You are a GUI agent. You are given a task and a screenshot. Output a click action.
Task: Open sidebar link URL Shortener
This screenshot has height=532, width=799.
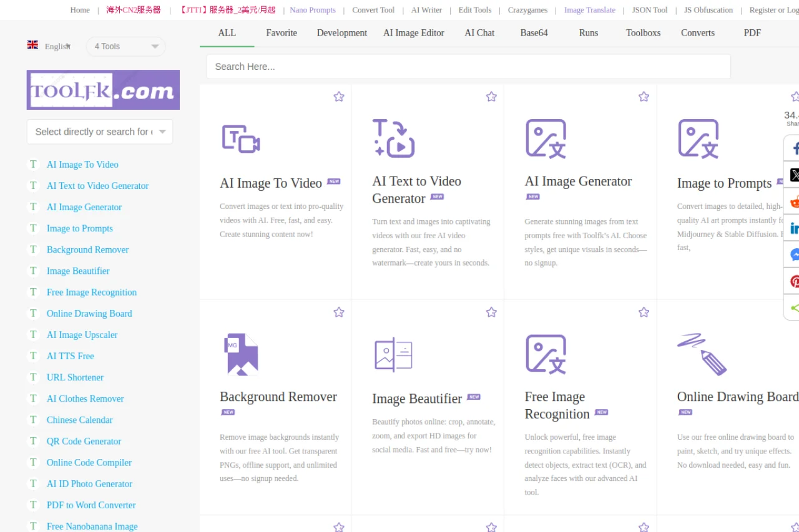(75, 377)
